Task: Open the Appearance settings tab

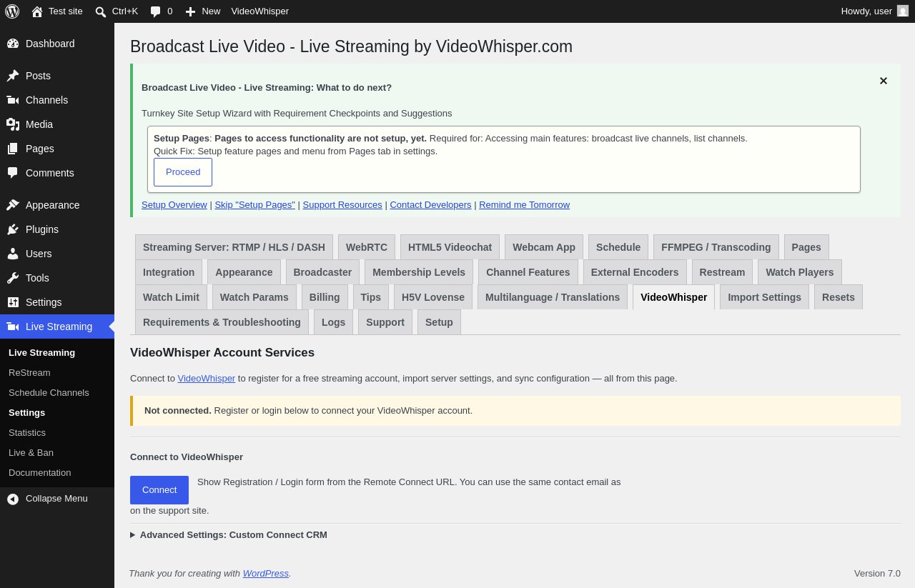Action: click(244, 272)
